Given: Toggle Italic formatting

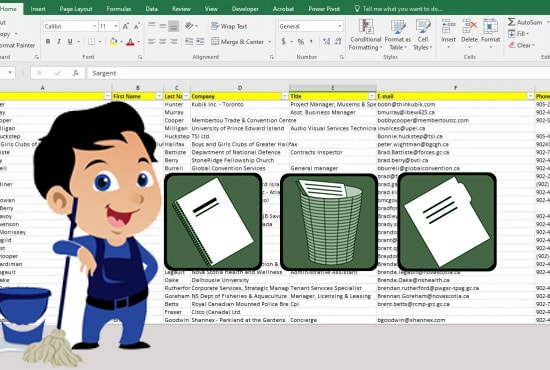Looking at the screenshot, I should coord(59,42).
